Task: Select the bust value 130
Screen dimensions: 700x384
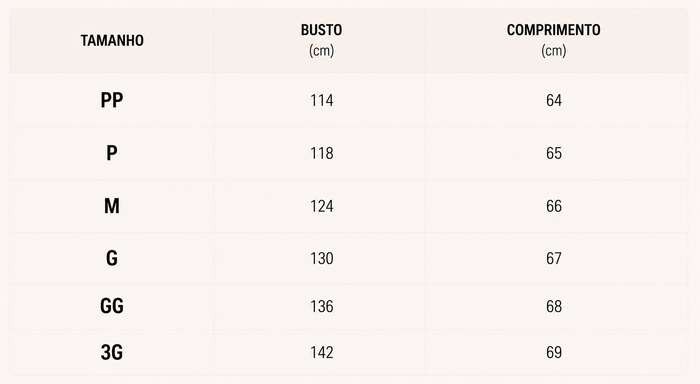Action: click(321, 258)
